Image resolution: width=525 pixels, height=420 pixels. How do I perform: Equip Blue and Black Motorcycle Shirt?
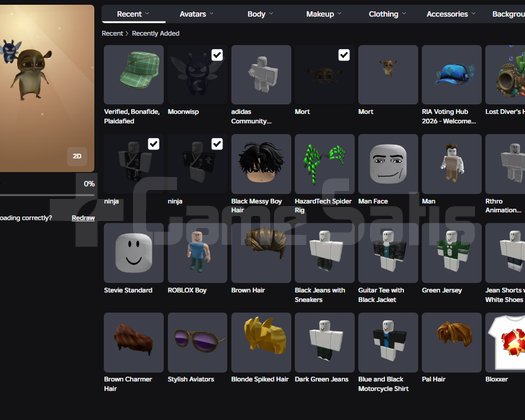pyautogui.click(x=388, y=342)
